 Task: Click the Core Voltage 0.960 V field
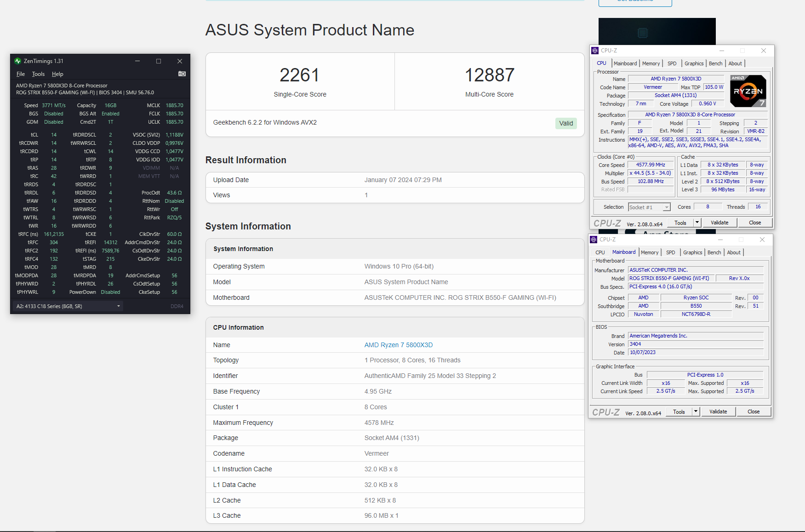click(x=708, y=103)
